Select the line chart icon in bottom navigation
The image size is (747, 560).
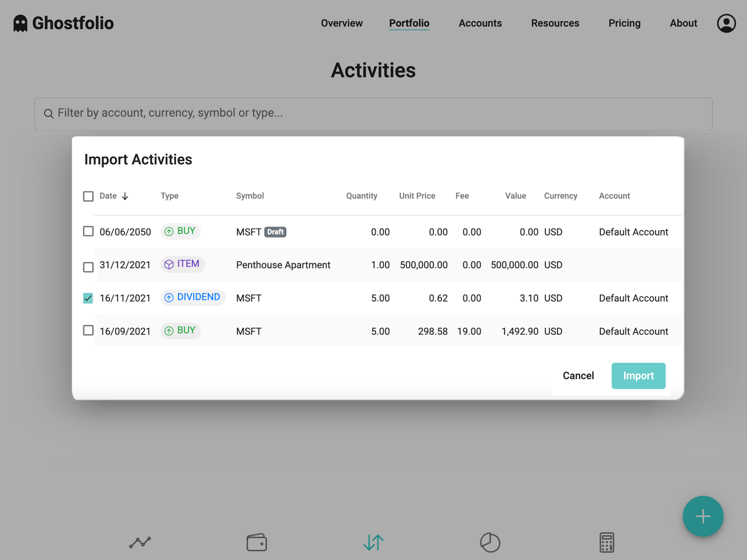[140, 542]
